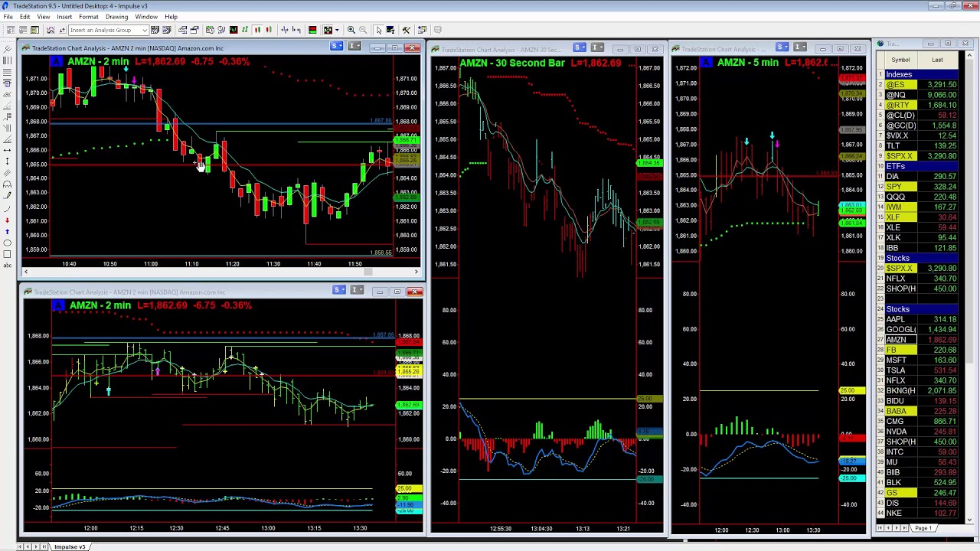Viewport: 980px width, 551px height.
Task: Expand the Stocks section in the quote list
Action: 897,308
